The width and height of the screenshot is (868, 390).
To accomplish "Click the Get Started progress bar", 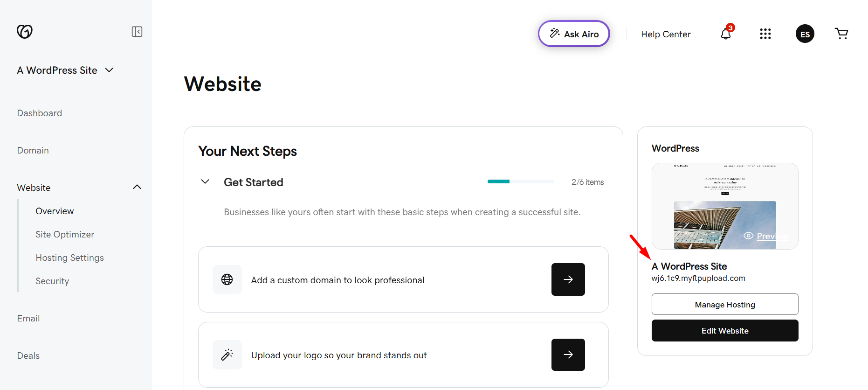I will [521, 181].
